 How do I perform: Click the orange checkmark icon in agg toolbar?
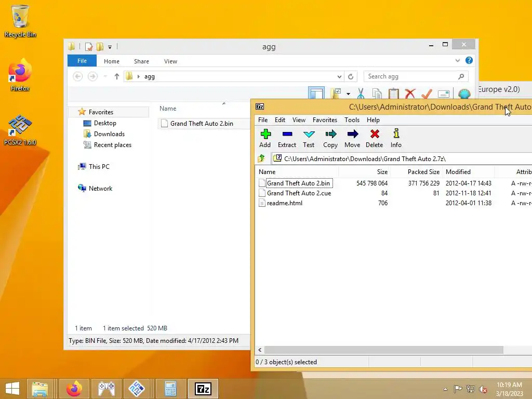[x=427, y=94]
